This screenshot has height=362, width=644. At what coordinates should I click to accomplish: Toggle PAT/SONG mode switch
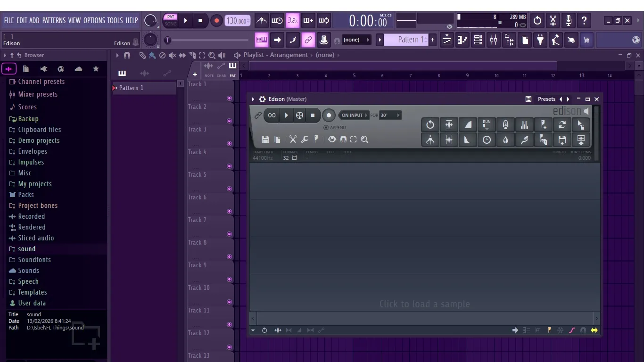coord(171,20)
